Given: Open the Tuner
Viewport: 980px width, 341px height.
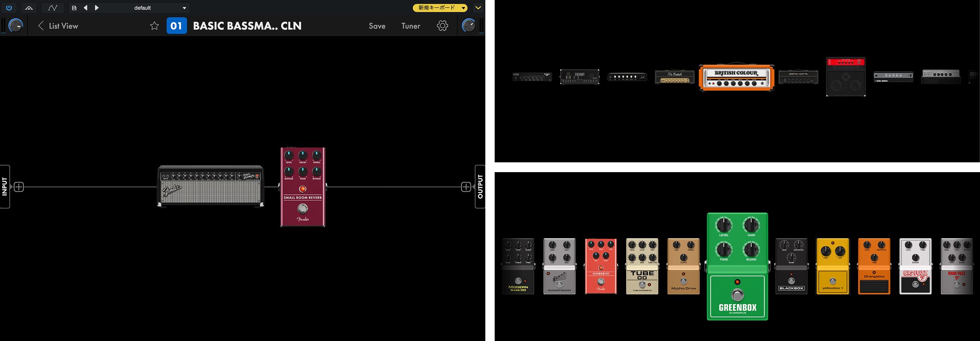Looking at the screenshot, I should 411,26.
